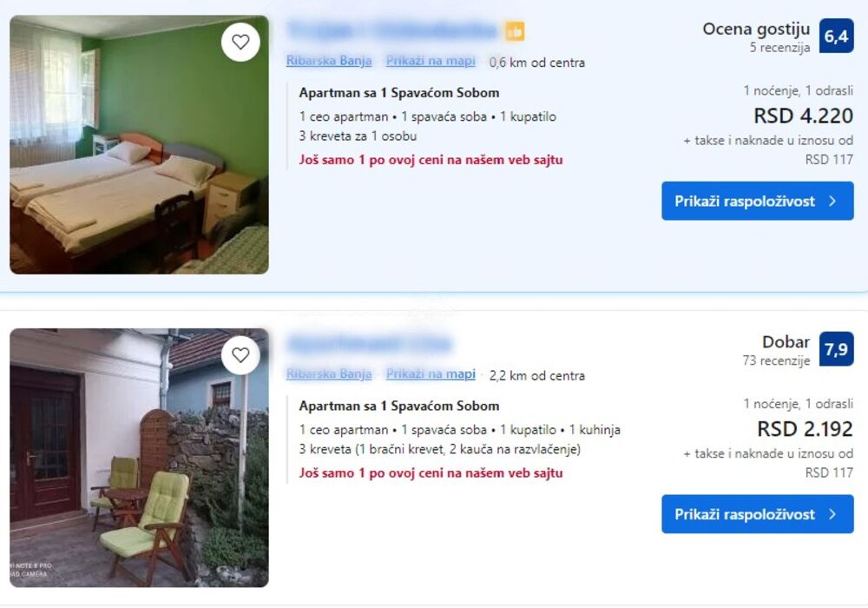The image size is (868, 608).
Task: Show second listing on map via Prikaži na mapi
Action: point(431,374)
